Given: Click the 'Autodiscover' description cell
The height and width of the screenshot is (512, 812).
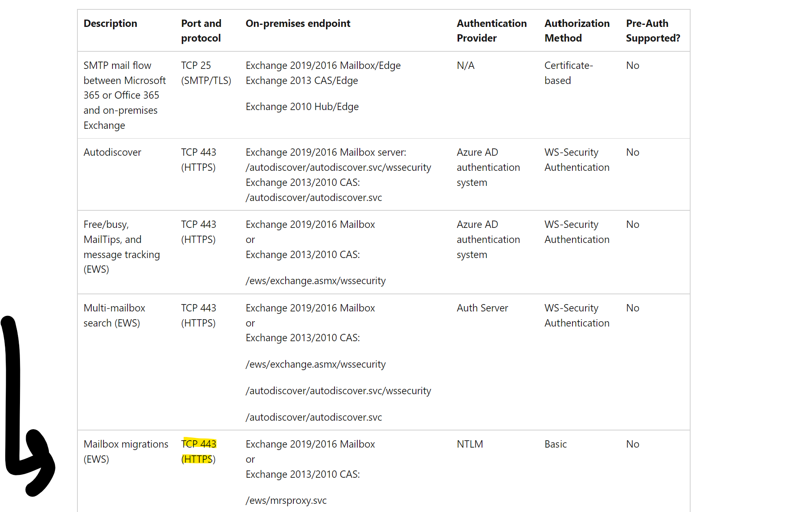Looking at the screenshot, I should point(112,152).
